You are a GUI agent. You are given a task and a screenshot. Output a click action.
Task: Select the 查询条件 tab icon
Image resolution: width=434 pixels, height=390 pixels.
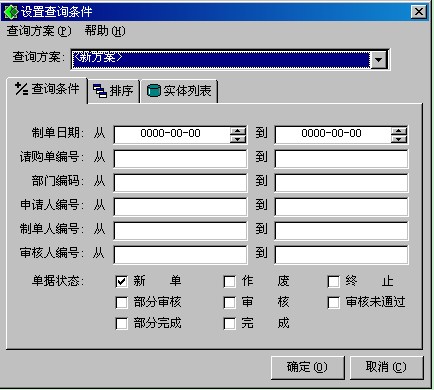(22, 89)
